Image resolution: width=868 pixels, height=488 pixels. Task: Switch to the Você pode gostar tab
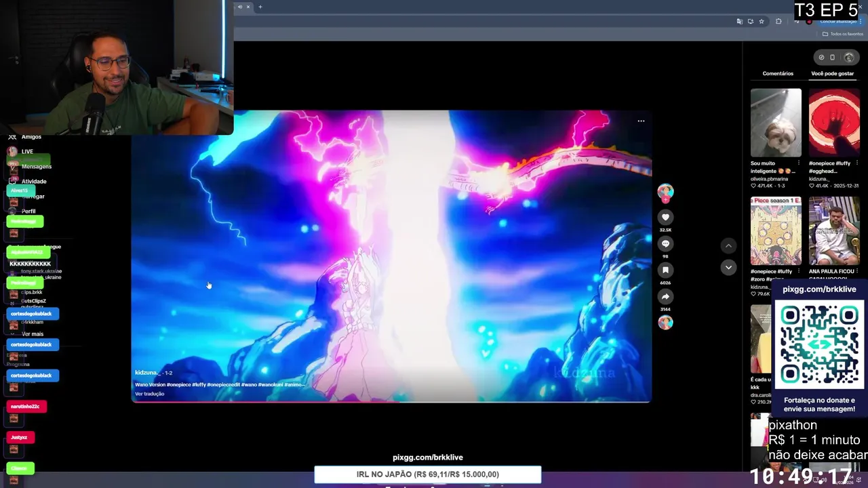[x=833, y=73]
